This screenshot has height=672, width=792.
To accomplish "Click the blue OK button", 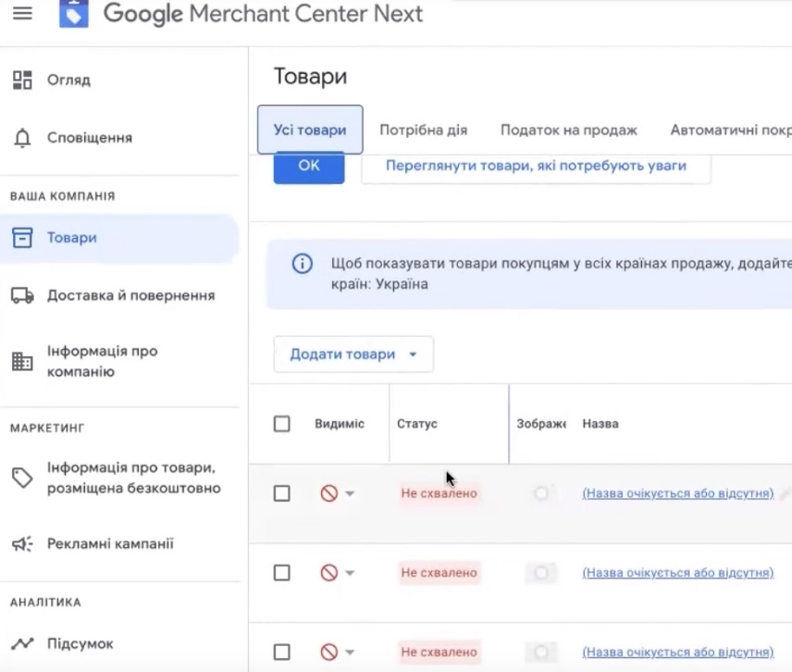I will click(309, 166).
